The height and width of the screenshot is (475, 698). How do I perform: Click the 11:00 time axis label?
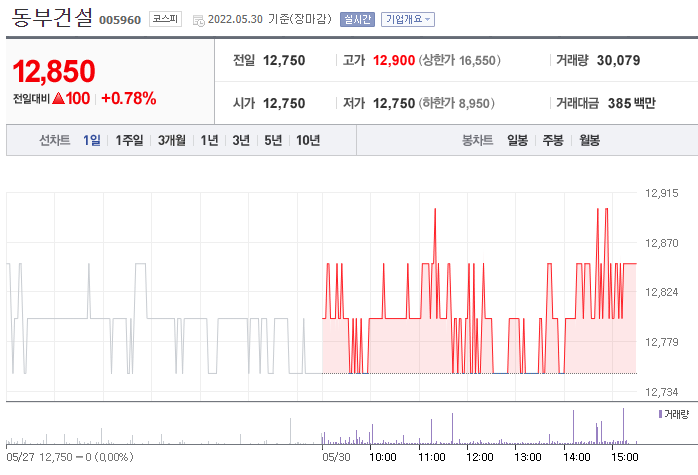pos(431,457)
